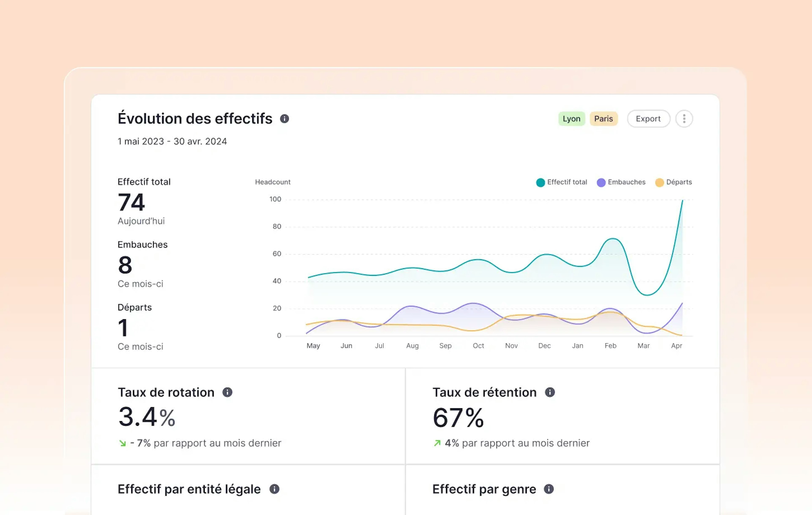Select the Lyon filter tag
This screenshot has width=812, height=515.
pos(571,119)
